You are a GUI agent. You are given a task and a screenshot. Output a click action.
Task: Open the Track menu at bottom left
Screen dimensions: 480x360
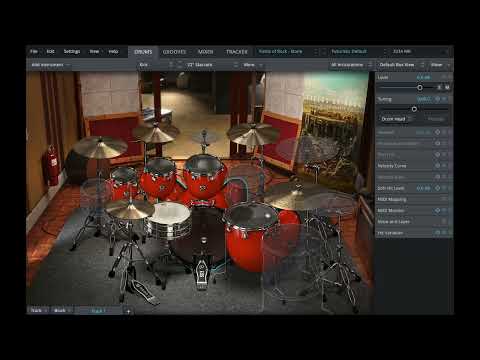(x=38, y=310)
